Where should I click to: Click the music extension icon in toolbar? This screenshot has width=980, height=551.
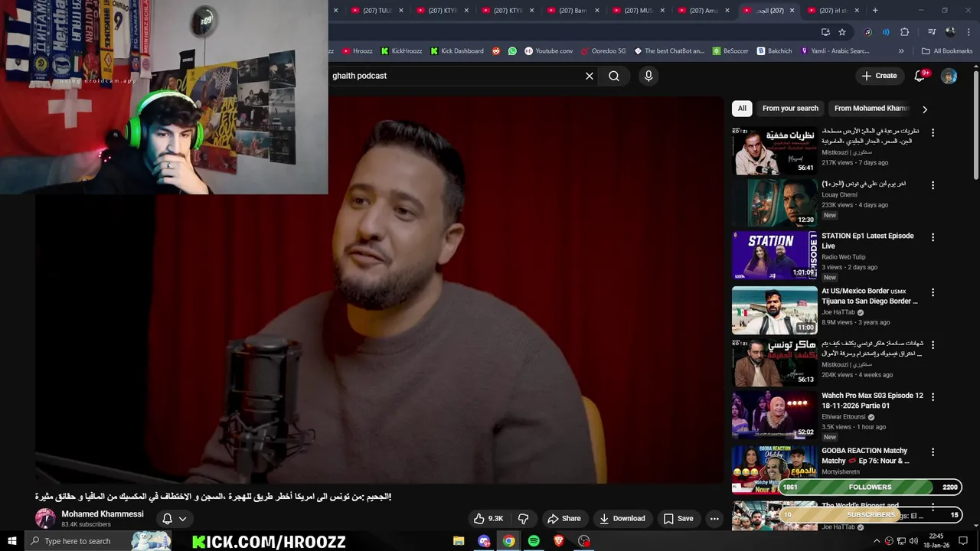click(x=867, y=32)
